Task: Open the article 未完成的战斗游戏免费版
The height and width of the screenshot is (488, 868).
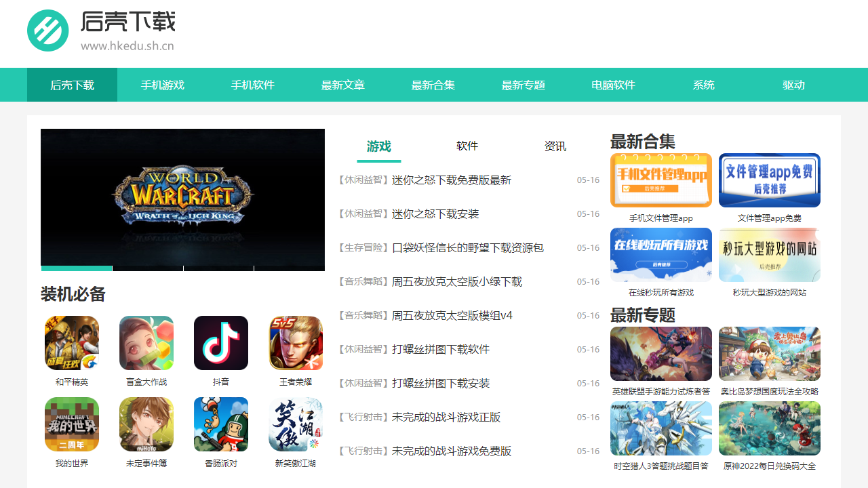Action: tap(452, 451)
